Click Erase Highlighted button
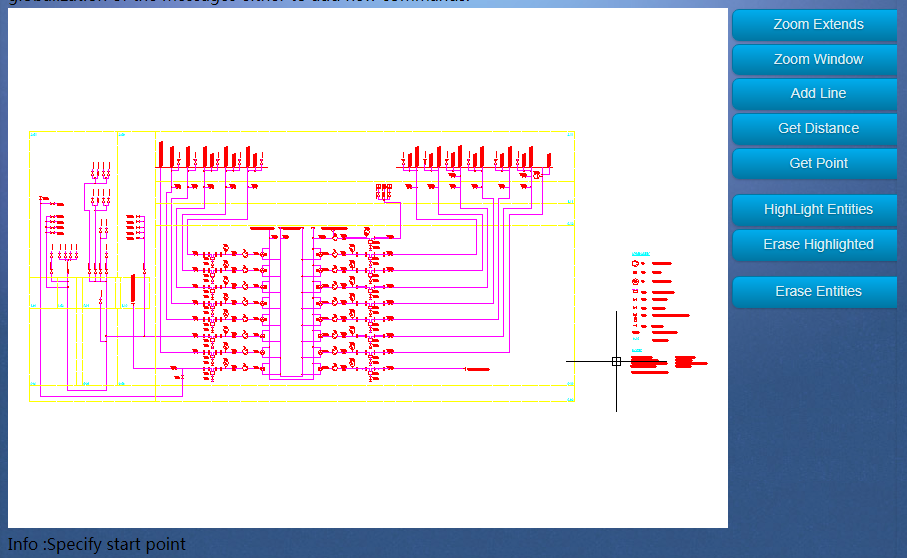The image size is (907, 558). pos(817,245)
